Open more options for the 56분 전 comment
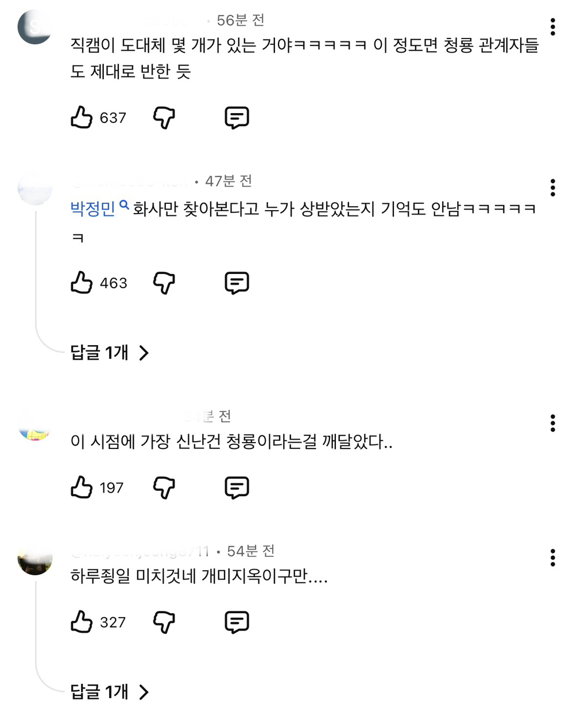588x720 pixels. (x=552, y=27)
